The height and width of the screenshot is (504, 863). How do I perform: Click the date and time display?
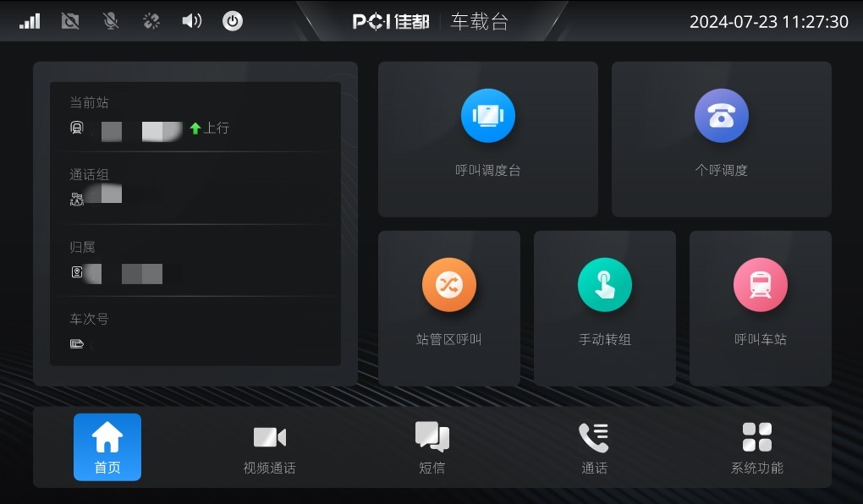(x=768, y=21)
